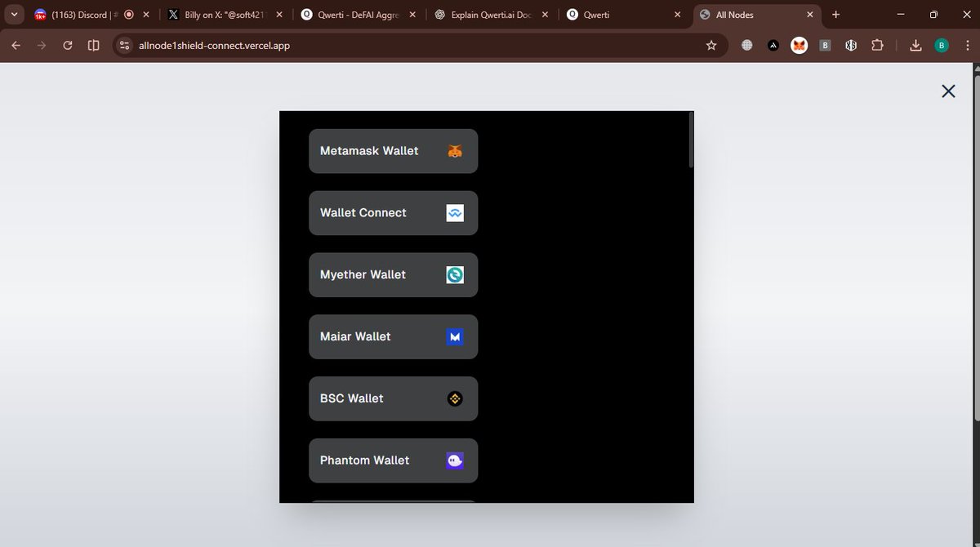Image resolution: width=980 pixels, height=547 pixels.
Task: Choose the Myether Wallet button
Action: tap(393, 275)
